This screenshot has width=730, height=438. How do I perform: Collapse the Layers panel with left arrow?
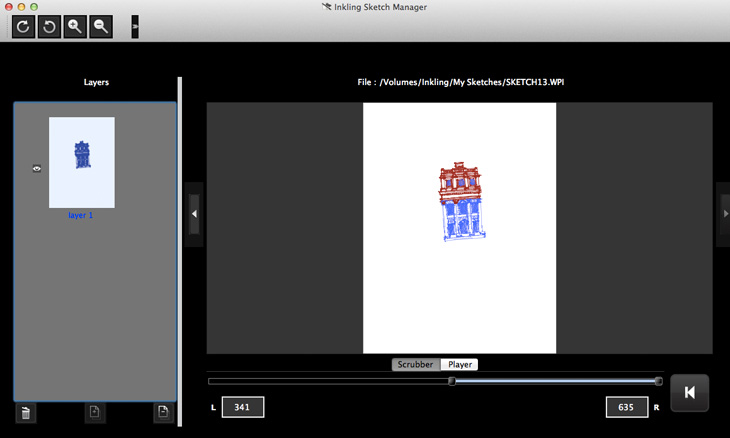[x=195, y=214]
